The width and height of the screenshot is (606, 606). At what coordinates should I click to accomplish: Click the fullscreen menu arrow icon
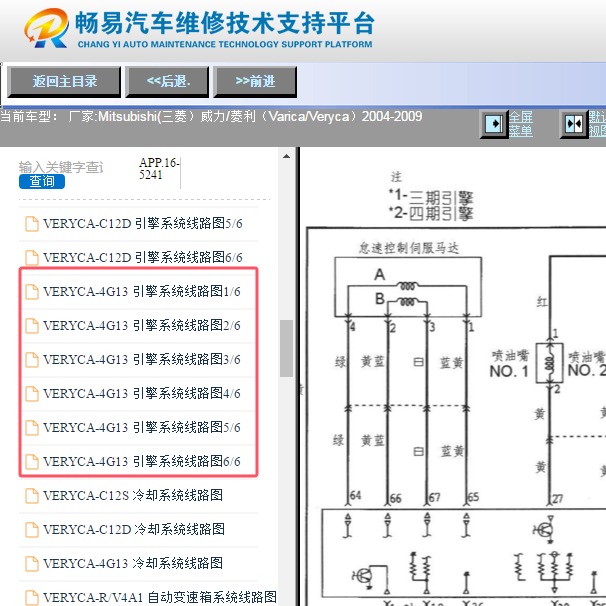(x=494, y=124)
